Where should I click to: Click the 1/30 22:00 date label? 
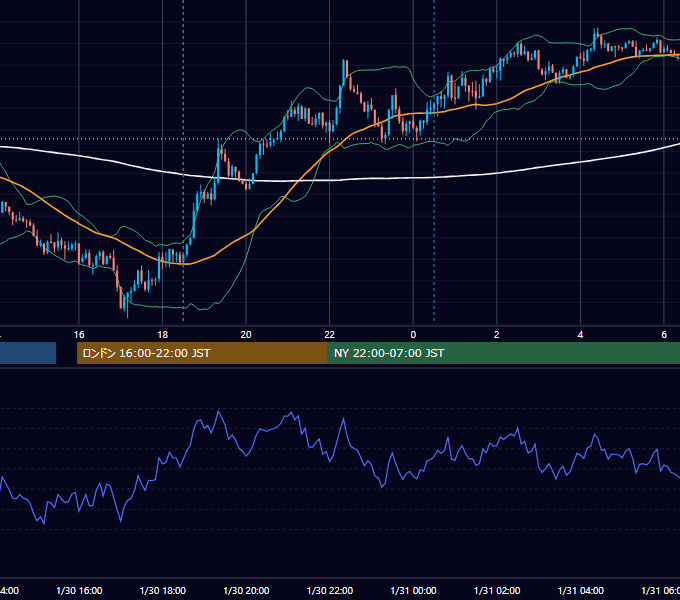coord(330,590)
